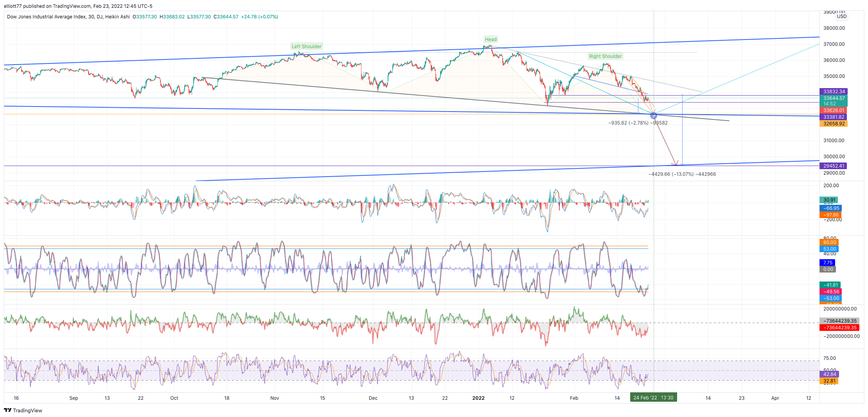Image resolution: width=868 pixels, height=417 pixels.
Task: Click the C33644.57 close price value
Action: pyautogui.click(x=226, y=17)
